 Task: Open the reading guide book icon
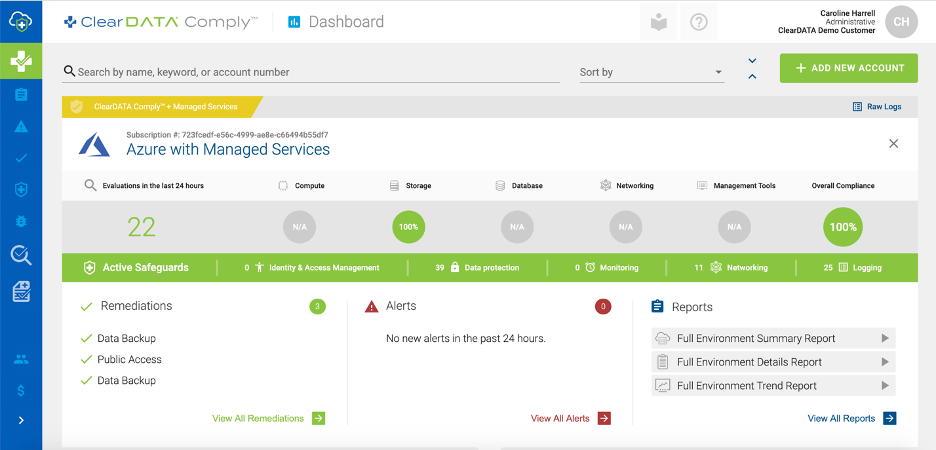(658, 22)
